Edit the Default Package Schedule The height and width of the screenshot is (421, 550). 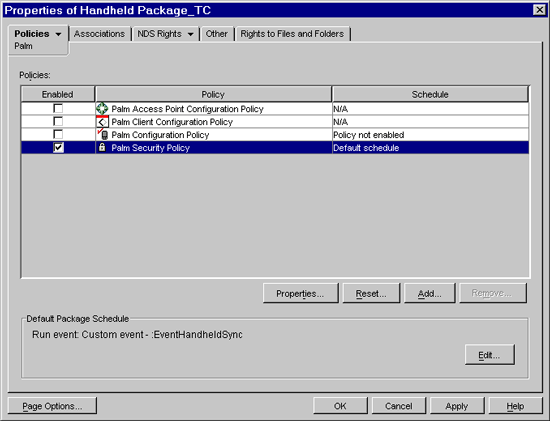point(490,355)
